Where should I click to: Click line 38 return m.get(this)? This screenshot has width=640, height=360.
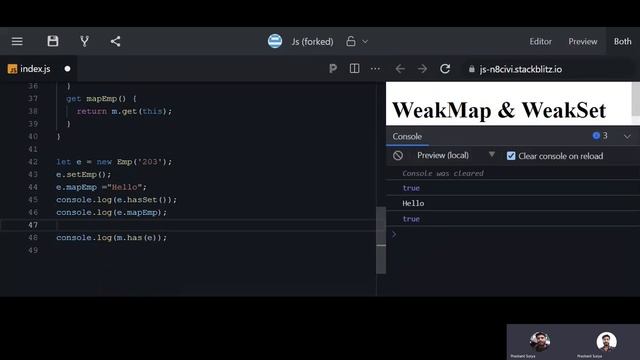(124, 111)
